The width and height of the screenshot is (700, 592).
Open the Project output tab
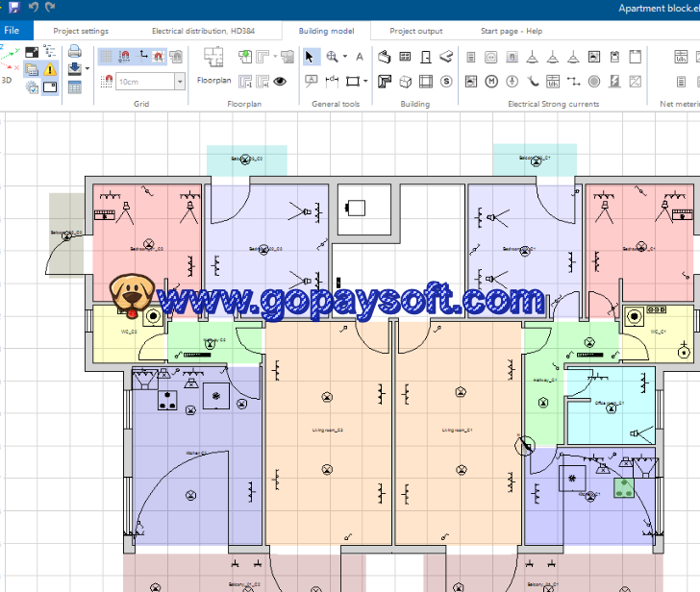416,31
